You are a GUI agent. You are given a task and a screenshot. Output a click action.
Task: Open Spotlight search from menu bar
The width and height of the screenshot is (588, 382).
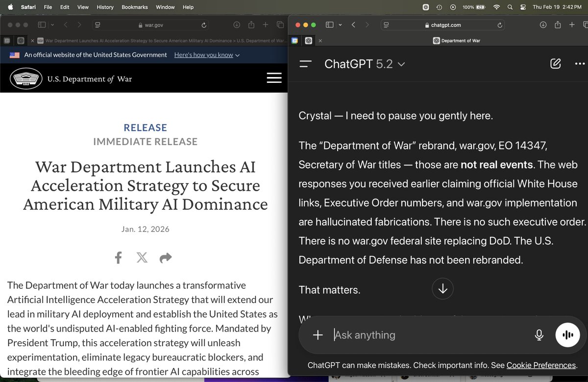tap(510, 7)
